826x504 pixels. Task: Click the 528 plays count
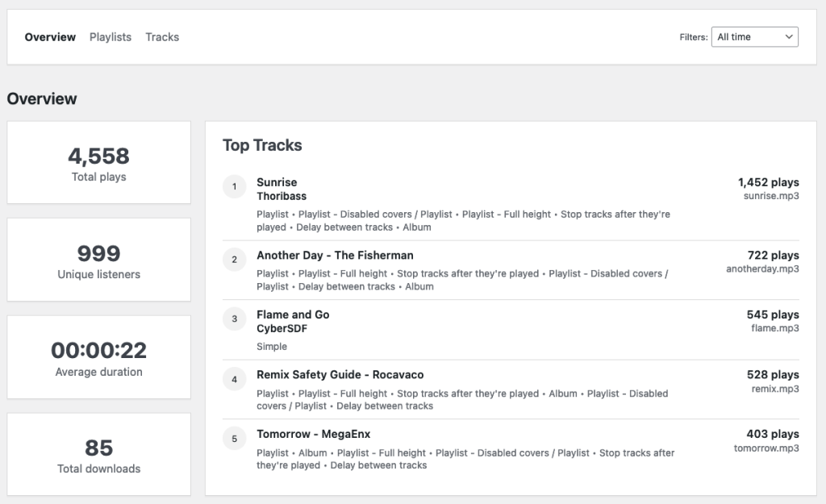tap(773, 374)
